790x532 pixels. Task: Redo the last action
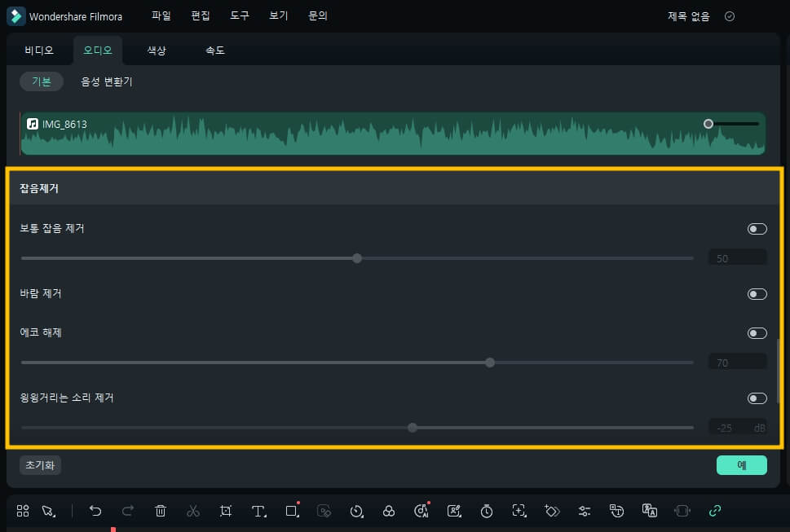pos(128,511)
